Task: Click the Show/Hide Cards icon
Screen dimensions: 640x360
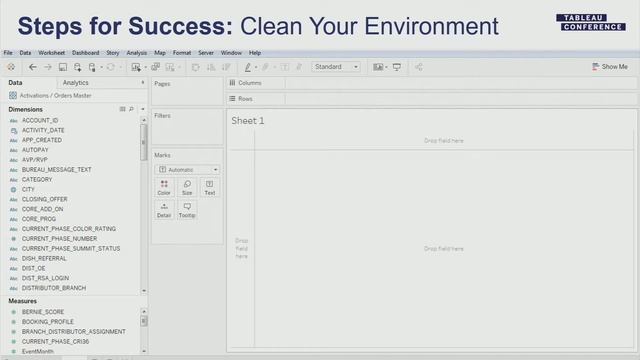Action: [x=378, y=67]
